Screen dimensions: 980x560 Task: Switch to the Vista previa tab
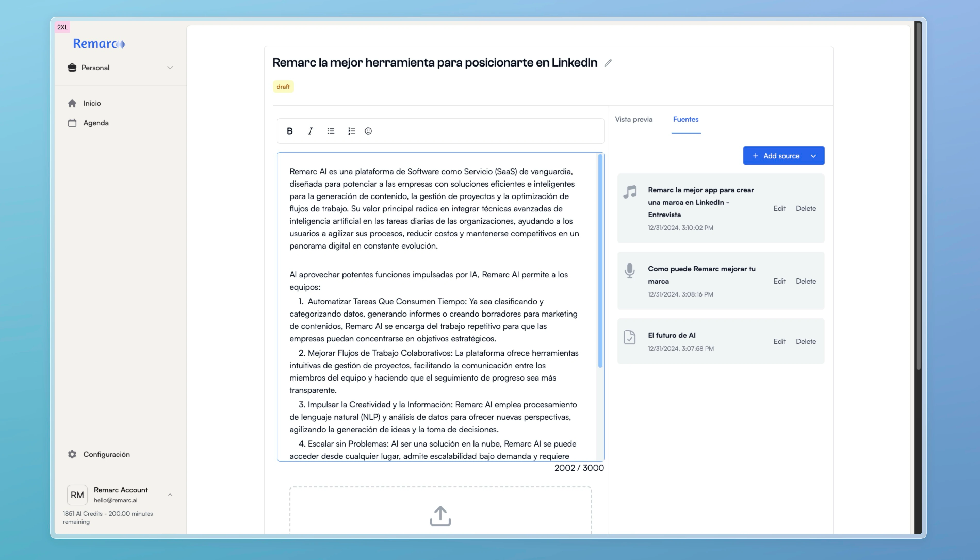[633, 119]
